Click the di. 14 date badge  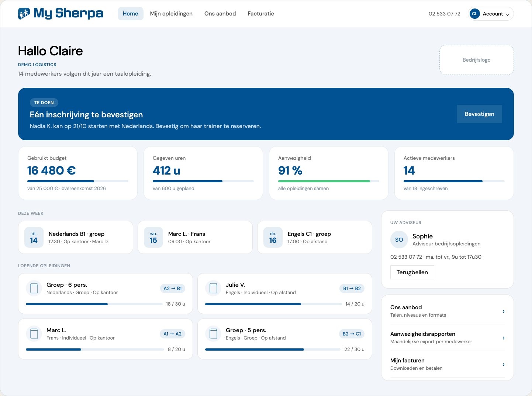[x=34, y=237]
